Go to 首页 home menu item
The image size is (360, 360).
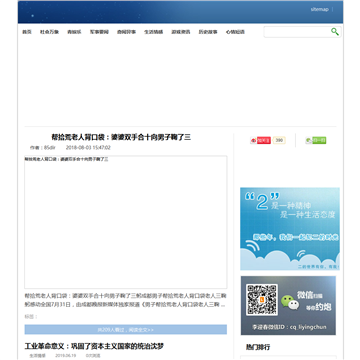(x=27, y=32)
